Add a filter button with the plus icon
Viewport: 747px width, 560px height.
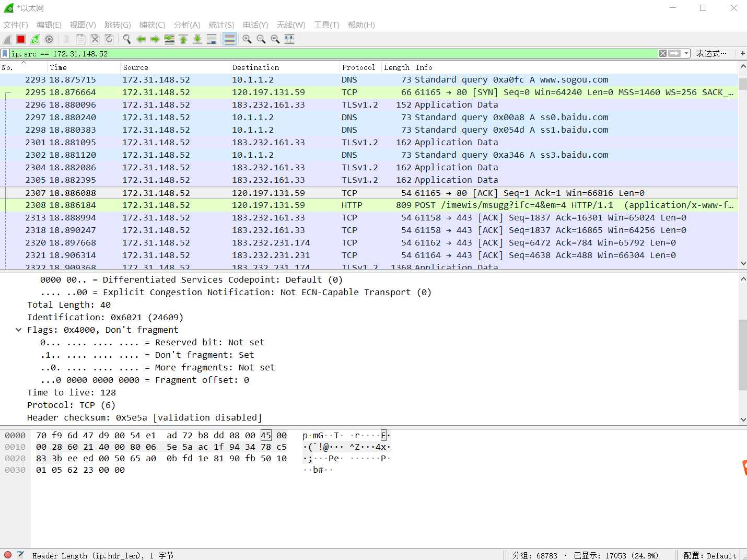pyautogui.click(x=742, y=53)
